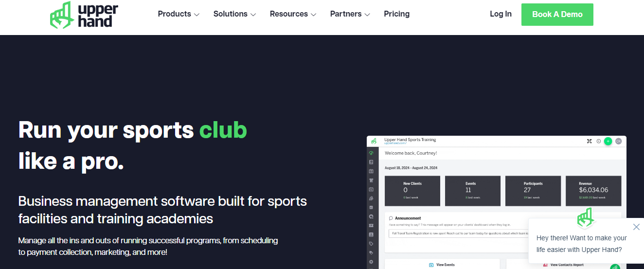
Task: Click the Log In link
Action: pyautogui.click(x=501, y=14)
